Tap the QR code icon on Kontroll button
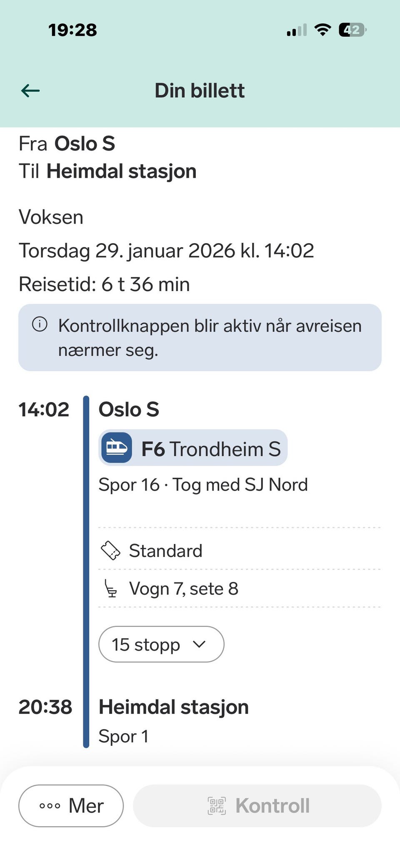Image resolution: width=400 pixels, height=868 pixels. (x=217, y=805)
